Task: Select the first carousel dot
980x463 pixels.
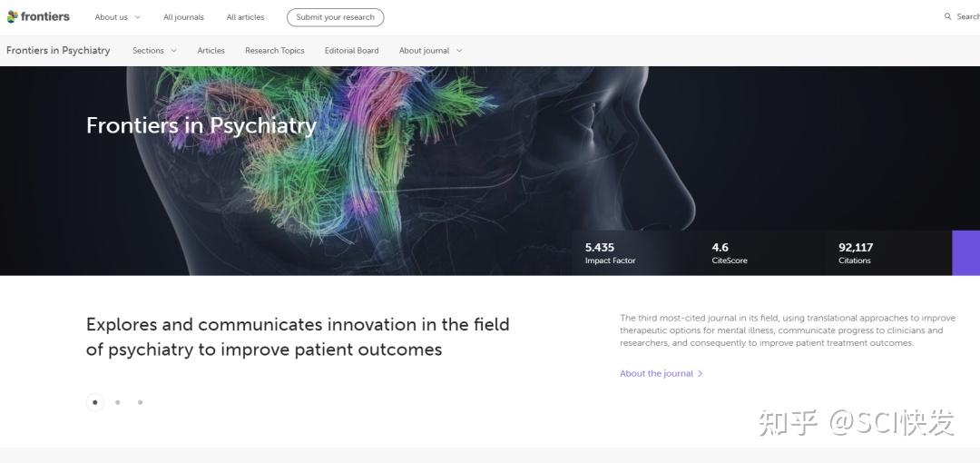Action: pos(95,402)
